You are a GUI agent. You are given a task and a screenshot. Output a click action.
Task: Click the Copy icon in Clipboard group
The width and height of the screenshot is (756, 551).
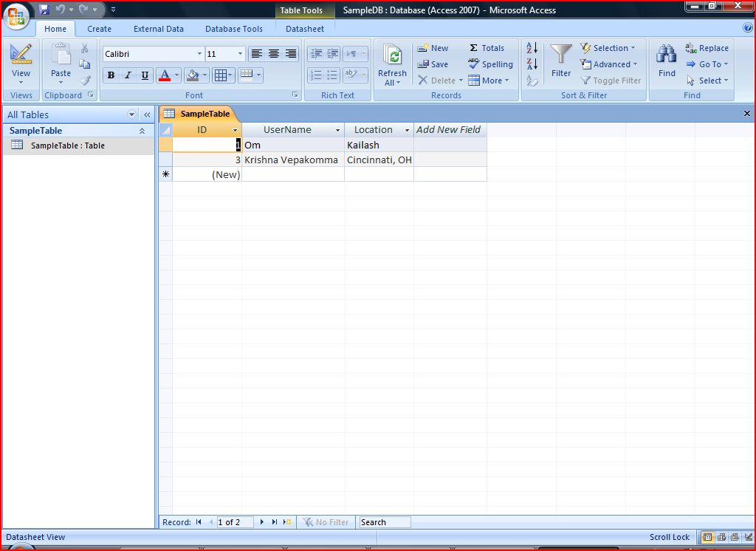84,64
